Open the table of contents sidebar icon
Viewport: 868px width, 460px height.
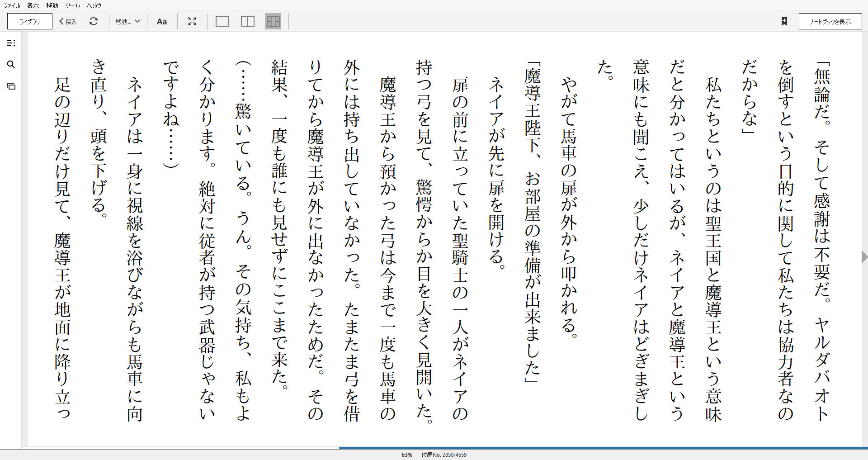(11, 43)
